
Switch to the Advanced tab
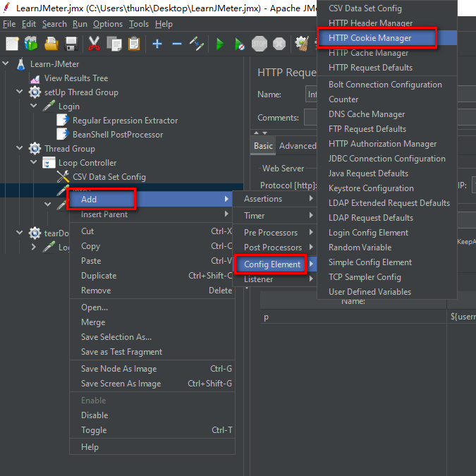(298, 146)
